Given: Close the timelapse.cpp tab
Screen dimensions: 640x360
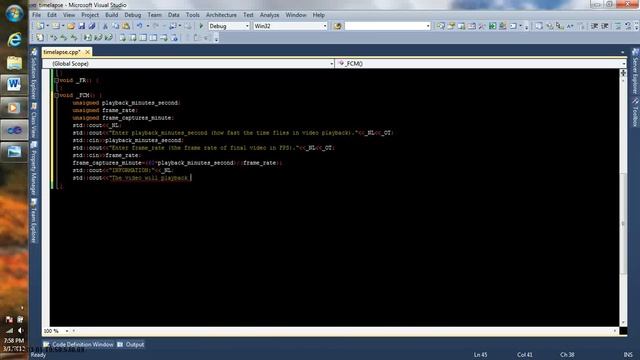Looking at the screenshot, I should [x=87, y=52].
